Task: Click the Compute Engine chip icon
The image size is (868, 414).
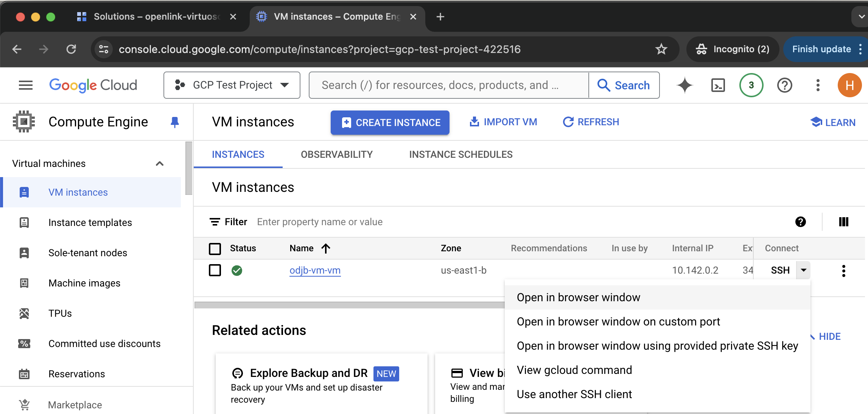Action: point(24,121)
